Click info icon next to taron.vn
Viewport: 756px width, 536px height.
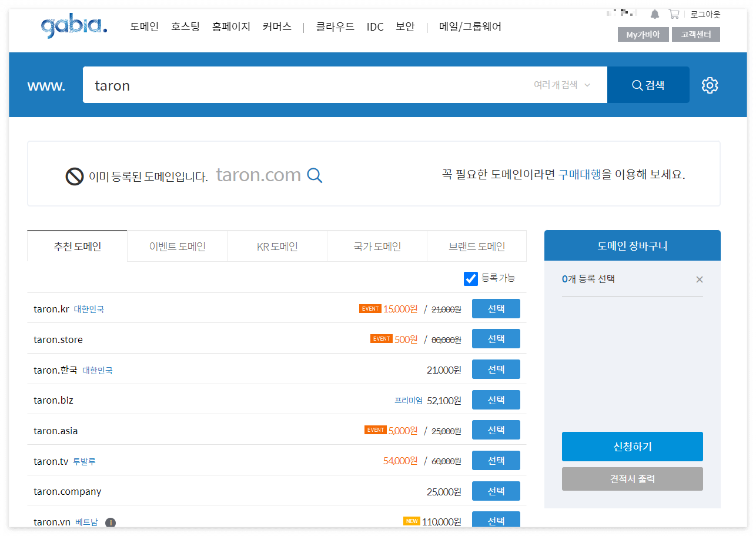click(110, 522)
